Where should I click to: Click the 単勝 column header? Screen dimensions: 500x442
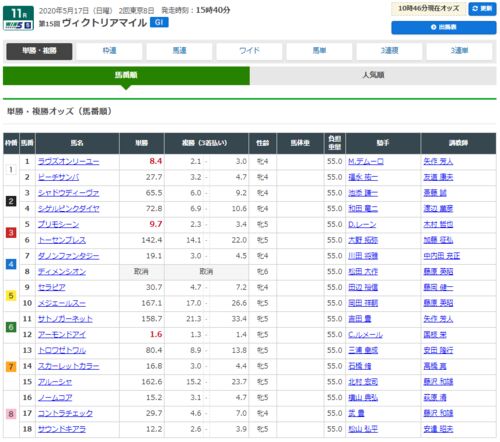point(142,143)
